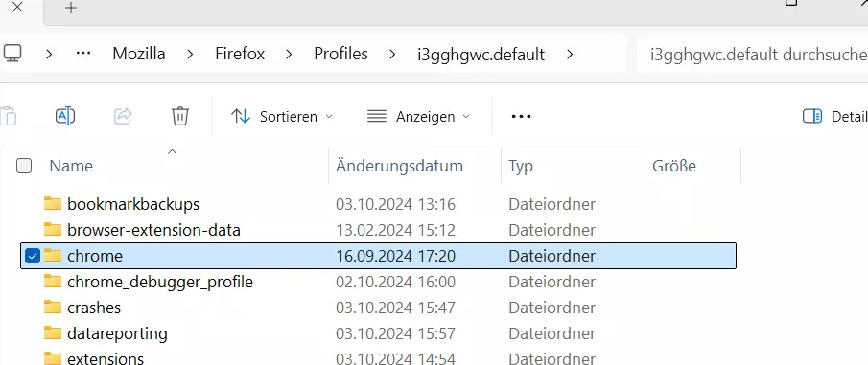Sort by the Änderungsdatum column header
The image size is (868, 365).
(399, 166)
